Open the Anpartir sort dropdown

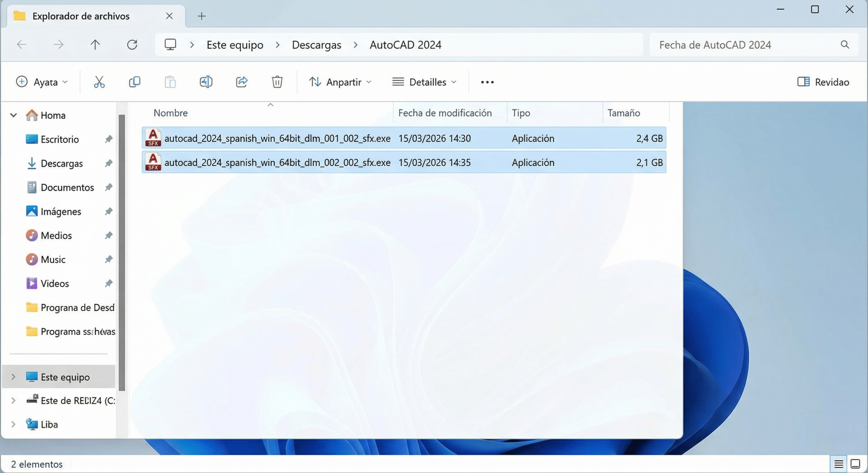tap(340, 82)
